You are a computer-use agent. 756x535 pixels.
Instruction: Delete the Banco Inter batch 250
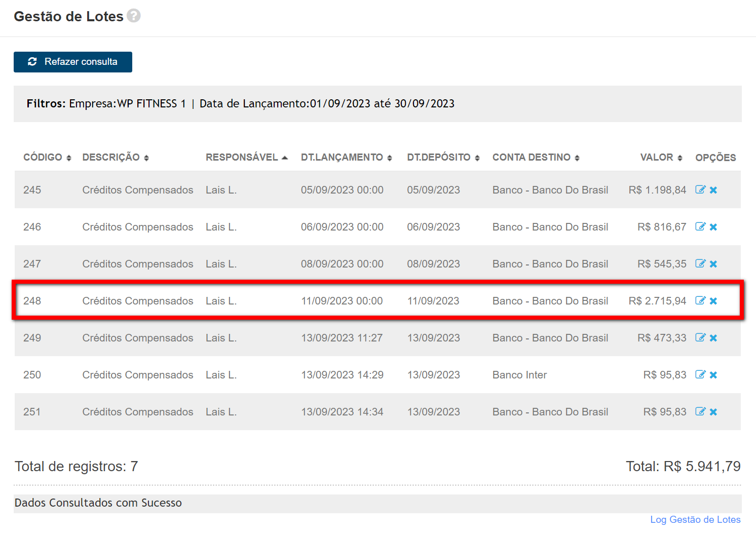[713, 375]
